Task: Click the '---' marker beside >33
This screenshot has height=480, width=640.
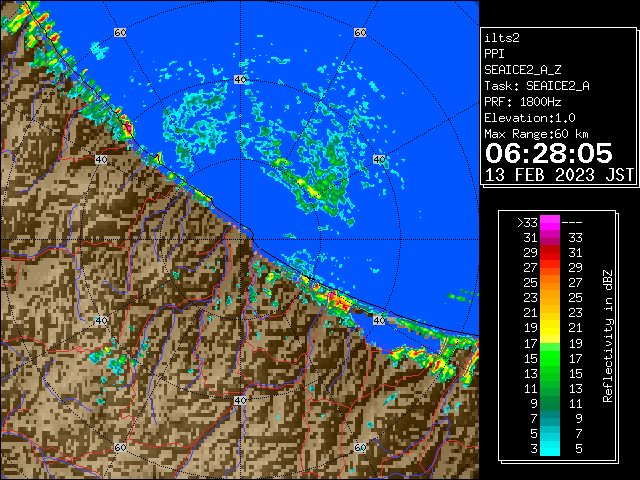Action: click(572, 223)
